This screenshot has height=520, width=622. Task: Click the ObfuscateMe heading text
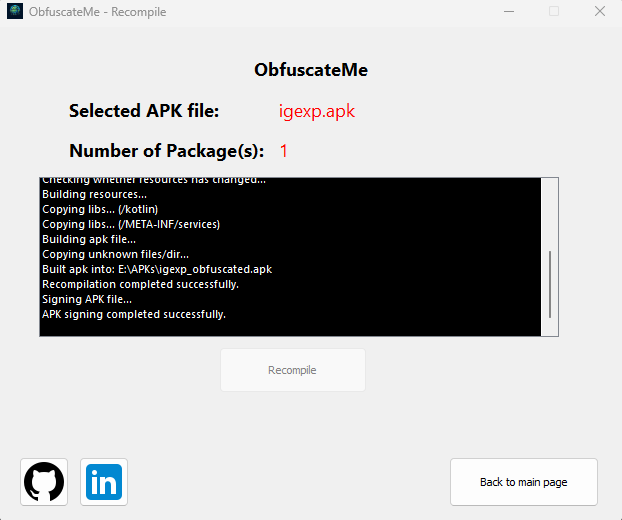[311, 70]
